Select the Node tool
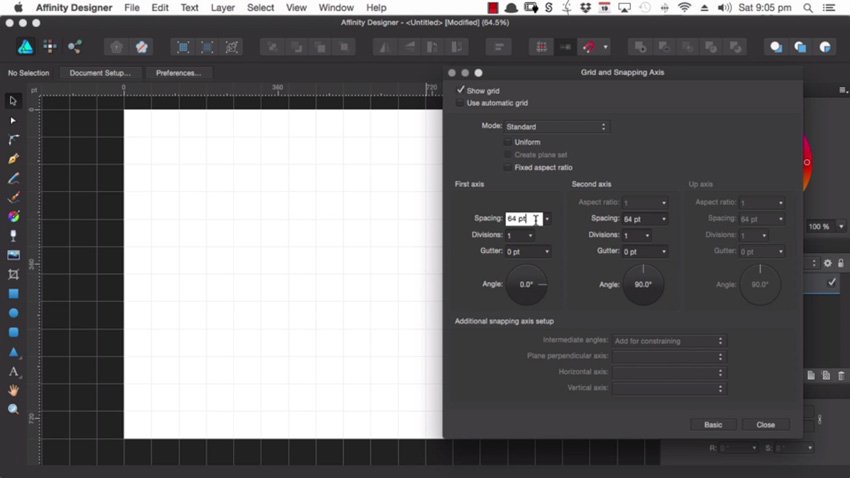Screen dimensions: 850x478 tap(13, 120)
